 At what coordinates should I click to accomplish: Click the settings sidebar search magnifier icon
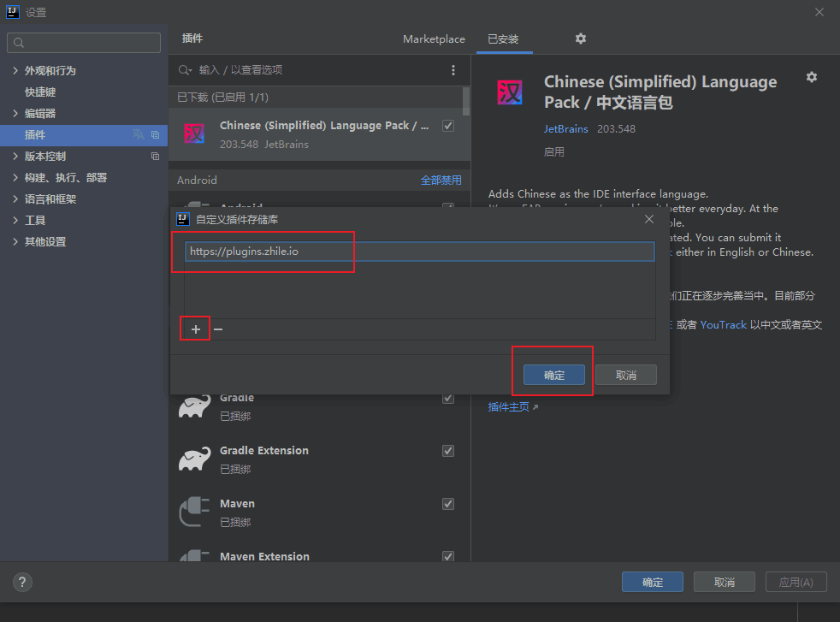[19, 43]
